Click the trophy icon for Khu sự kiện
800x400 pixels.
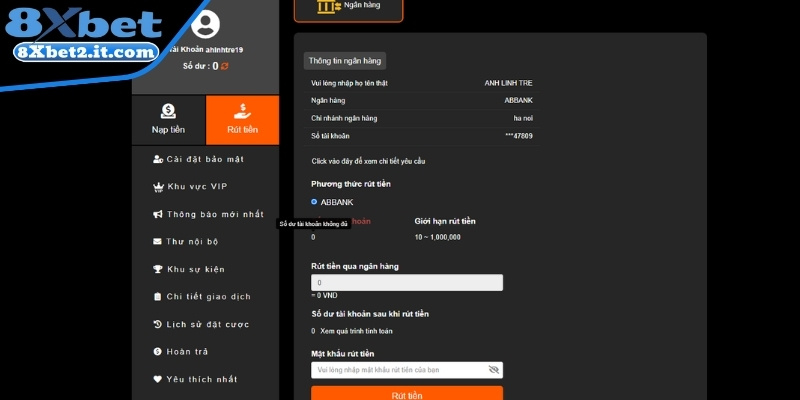[x=158, y=269]
